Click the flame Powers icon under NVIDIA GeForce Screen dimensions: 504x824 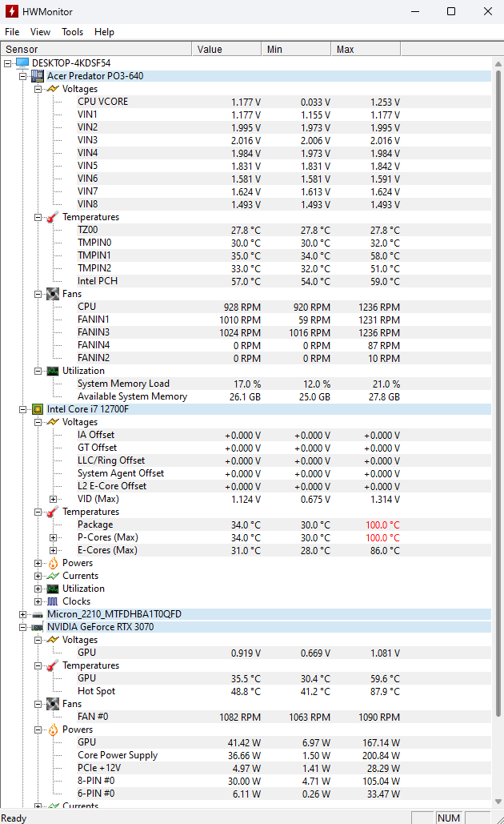point(53,730)
